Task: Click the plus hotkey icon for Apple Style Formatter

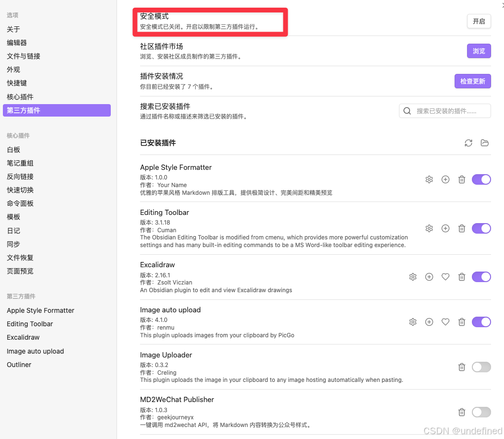Action: coord(445,179)
